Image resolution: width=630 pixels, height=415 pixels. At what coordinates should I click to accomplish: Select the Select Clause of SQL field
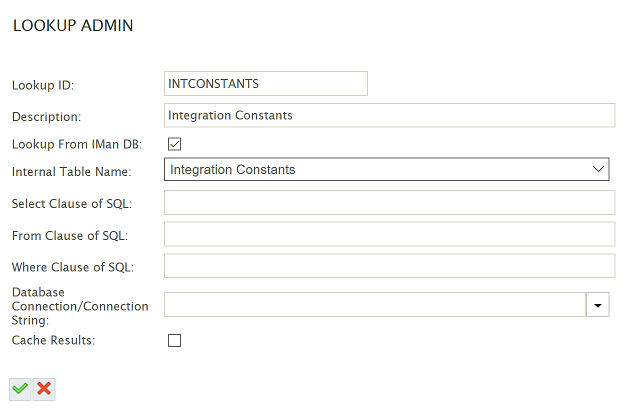coord(389,203)
